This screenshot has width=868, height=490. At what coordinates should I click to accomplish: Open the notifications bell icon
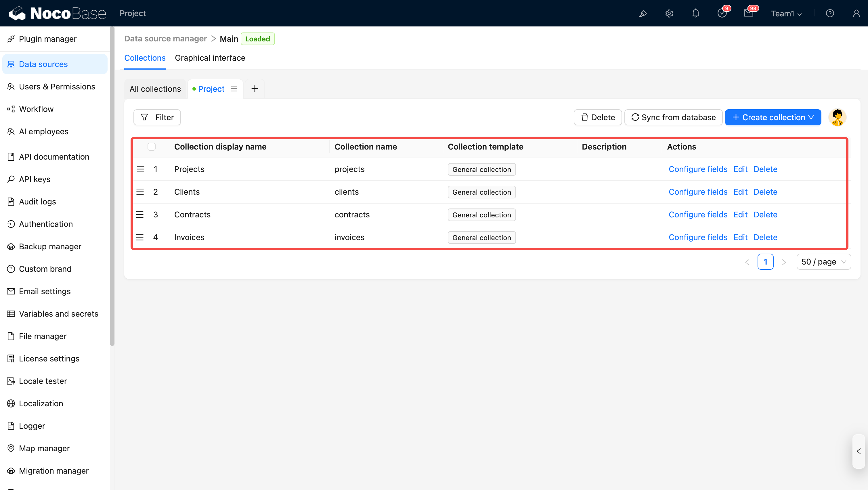(695, 14)
